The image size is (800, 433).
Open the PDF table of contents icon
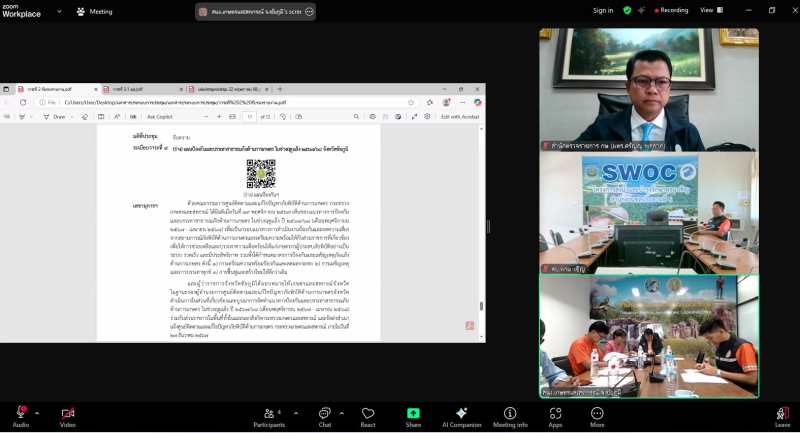[7, 117]
